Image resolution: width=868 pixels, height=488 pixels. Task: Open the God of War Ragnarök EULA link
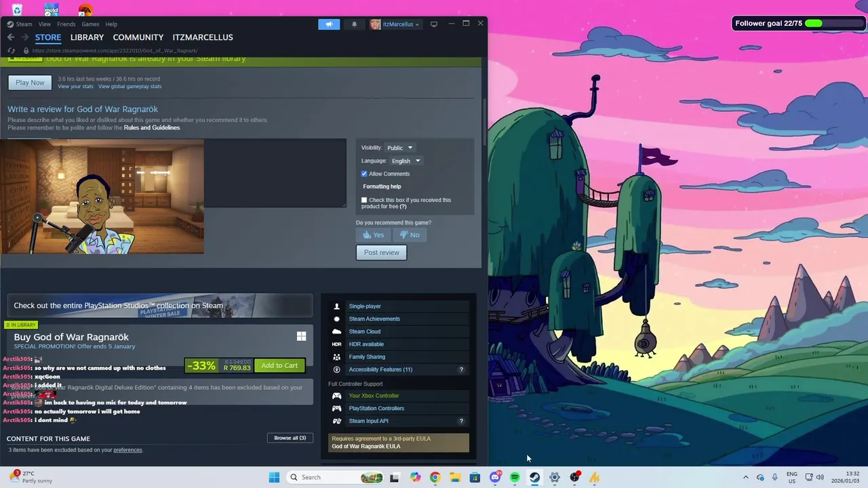pos(366,446)
